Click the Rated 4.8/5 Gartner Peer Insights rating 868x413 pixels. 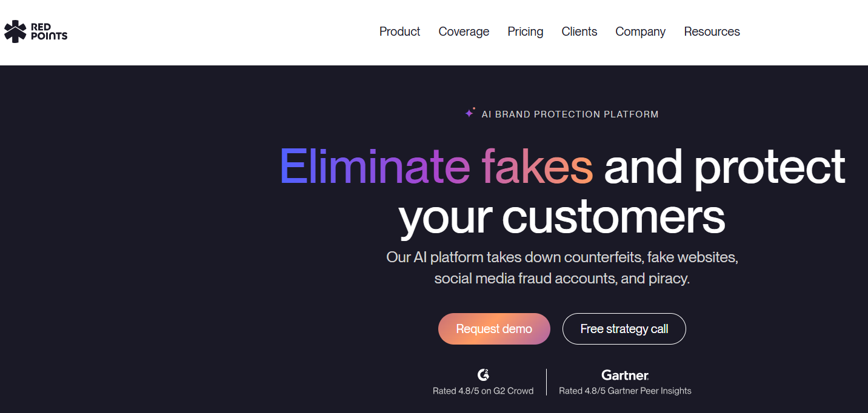(625, 391)
